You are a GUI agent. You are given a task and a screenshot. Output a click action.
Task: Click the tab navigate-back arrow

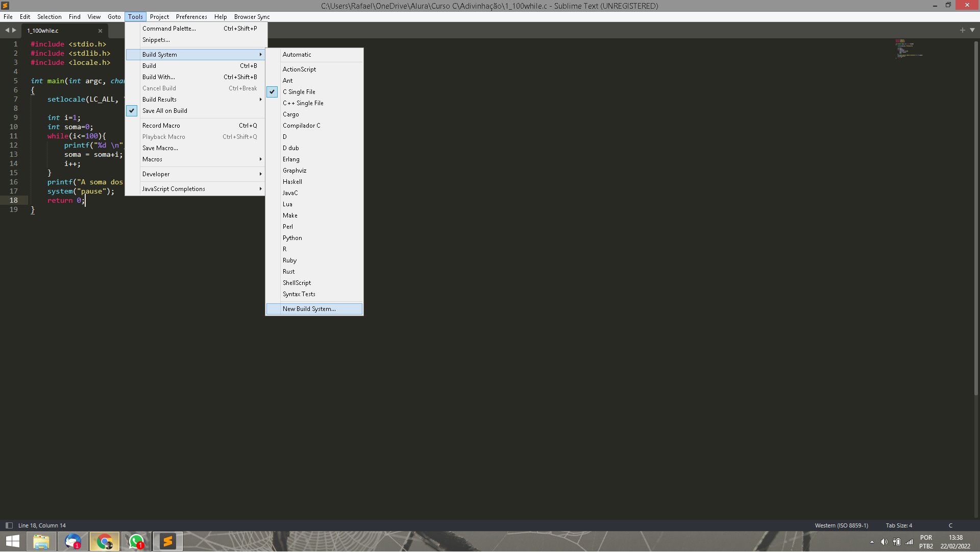pos(7,30)
